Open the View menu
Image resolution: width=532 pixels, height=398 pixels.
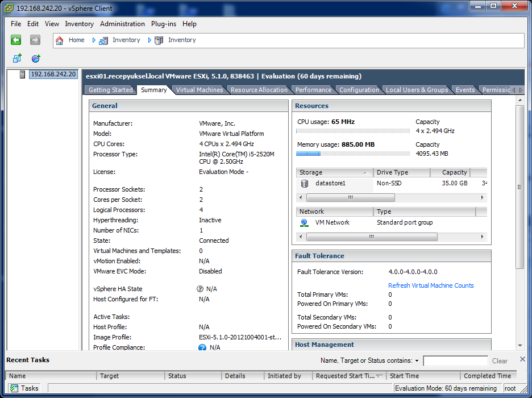pyautogui.click(x=52, y=24)
